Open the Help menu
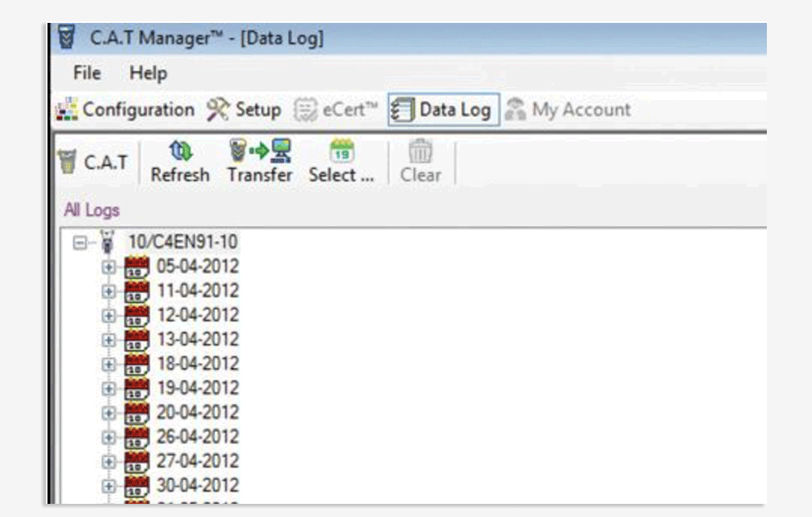812x517 pixels. pos(148,73)
